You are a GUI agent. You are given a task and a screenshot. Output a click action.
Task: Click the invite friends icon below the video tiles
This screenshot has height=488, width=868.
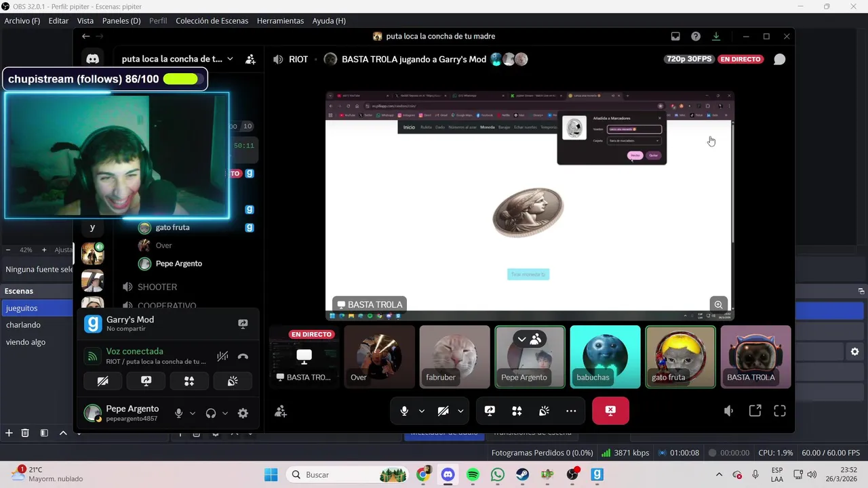tap(281, 411)
